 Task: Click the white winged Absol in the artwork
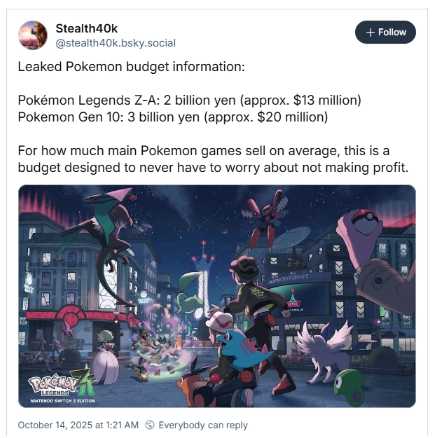(x=325, y=352)
